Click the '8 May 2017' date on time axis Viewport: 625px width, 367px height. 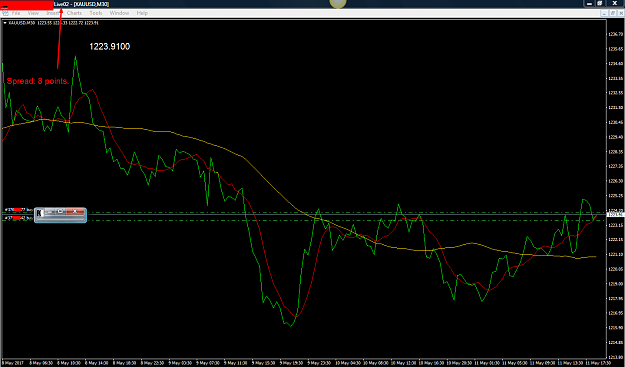click(x=13, y=363)
